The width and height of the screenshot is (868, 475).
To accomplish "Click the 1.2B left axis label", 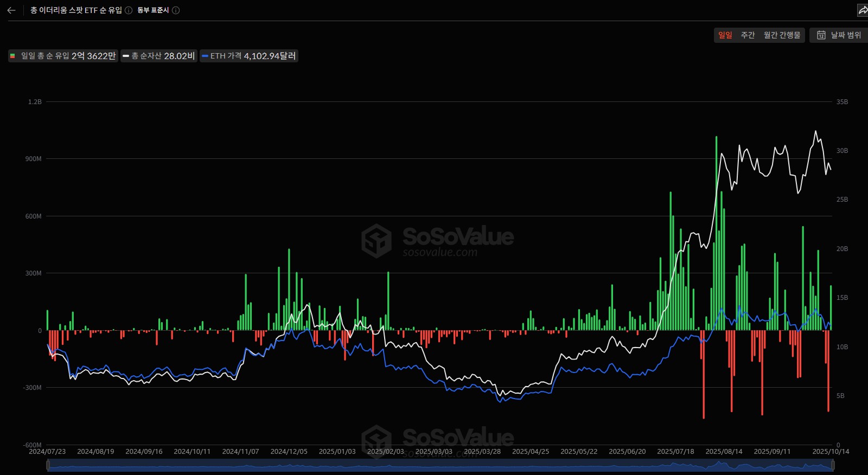I will point(35,102).
